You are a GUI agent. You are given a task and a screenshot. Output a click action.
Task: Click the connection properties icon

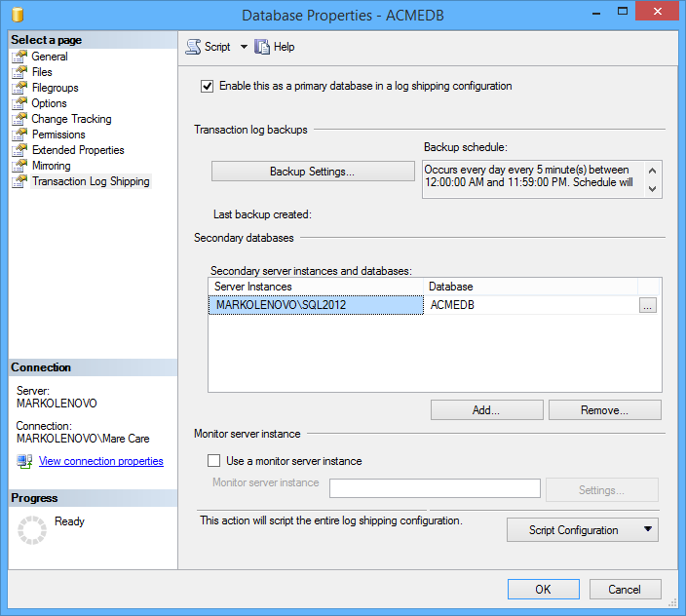pyautogui.click(x=24, y=461)
